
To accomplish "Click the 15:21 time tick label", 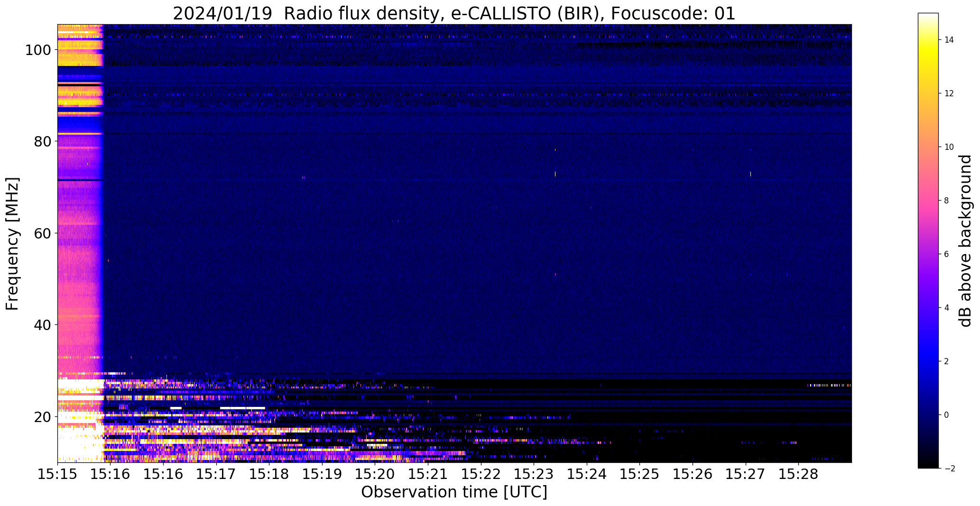I will [428, 474].
